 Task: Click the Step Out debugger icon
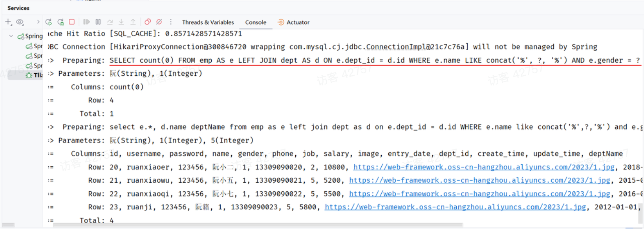coord(133,22)
